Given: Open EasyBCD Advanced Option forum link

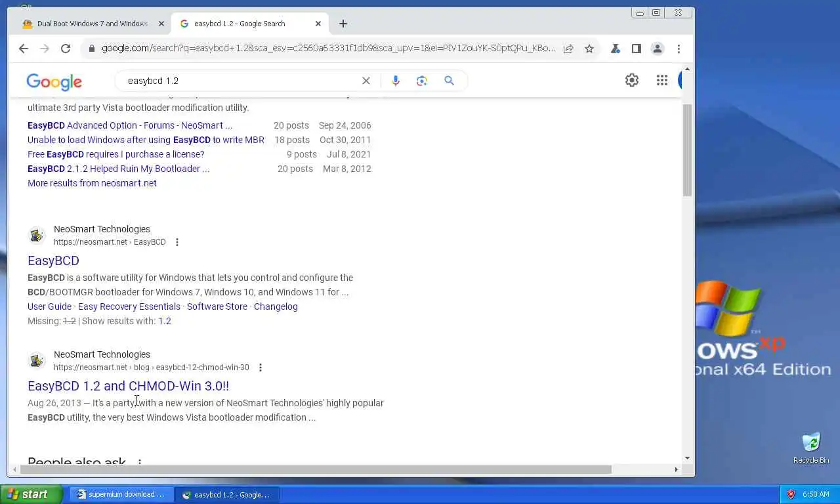Looking at the screenshot, I should pos(130,125).
